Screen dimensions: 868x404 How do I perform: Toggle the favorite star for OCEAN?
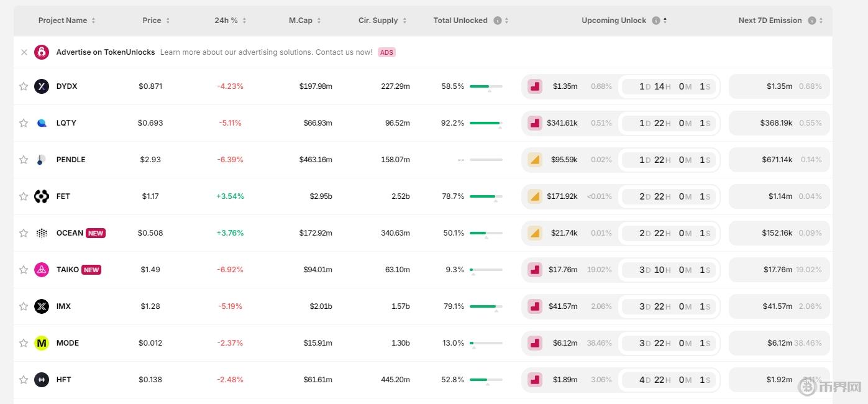point(24,233)
